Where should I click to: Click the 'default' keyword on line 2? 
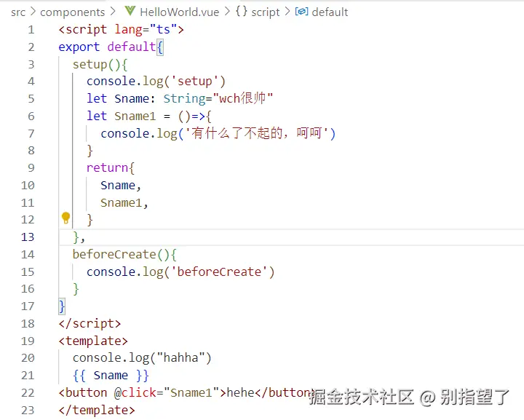[132, 47]
